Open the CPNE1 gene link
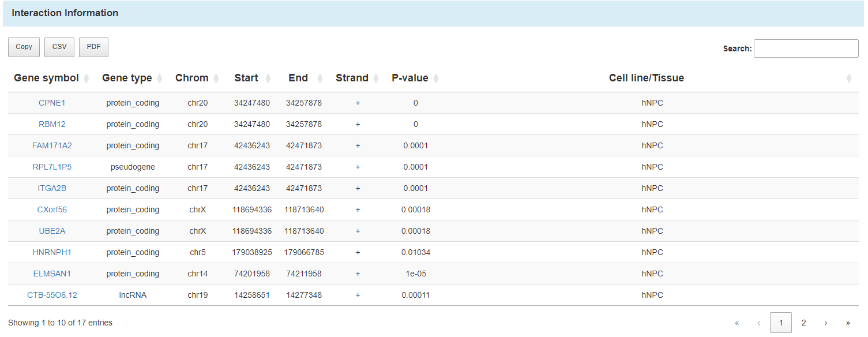Screen dimensions: 868x337 coord(52,103)
